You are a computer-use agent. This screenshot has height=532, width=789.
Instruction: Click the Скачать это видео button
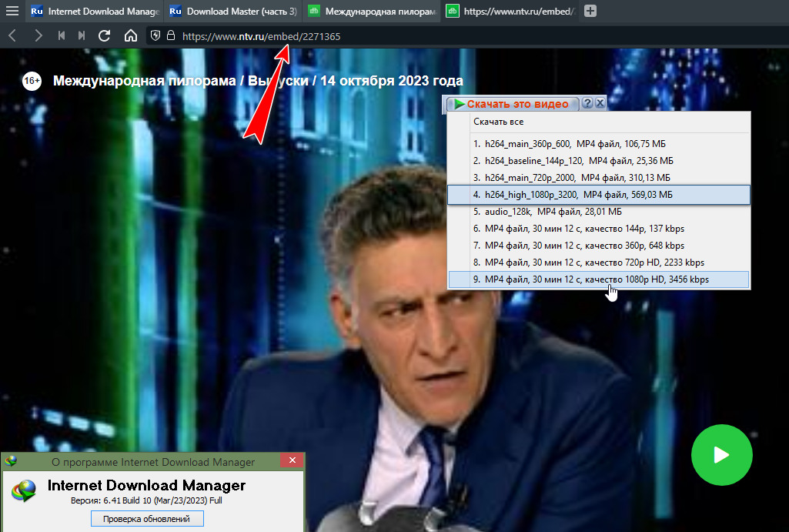512,104
